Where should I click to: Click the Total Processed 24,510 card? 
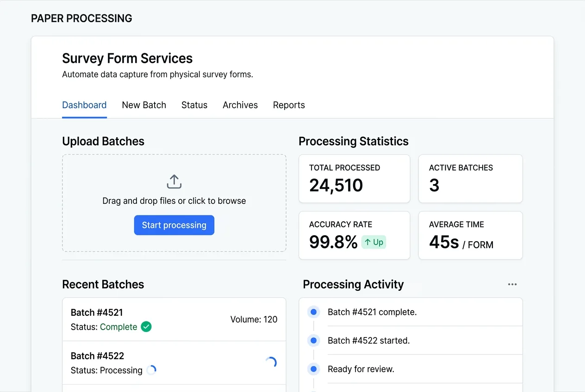[355, 178]
